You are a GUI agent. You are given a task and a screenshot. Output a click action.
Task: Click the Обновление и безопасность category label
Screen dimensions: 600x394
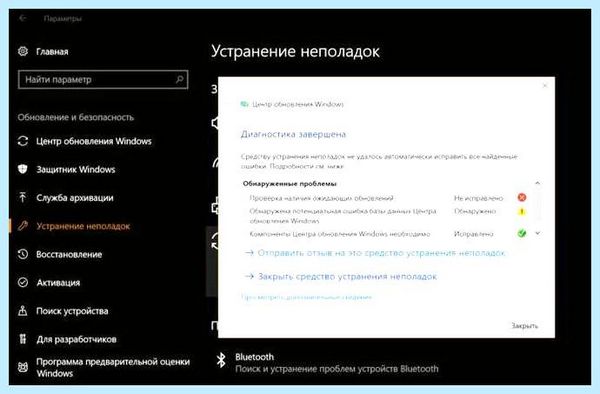tap(76, 117)
